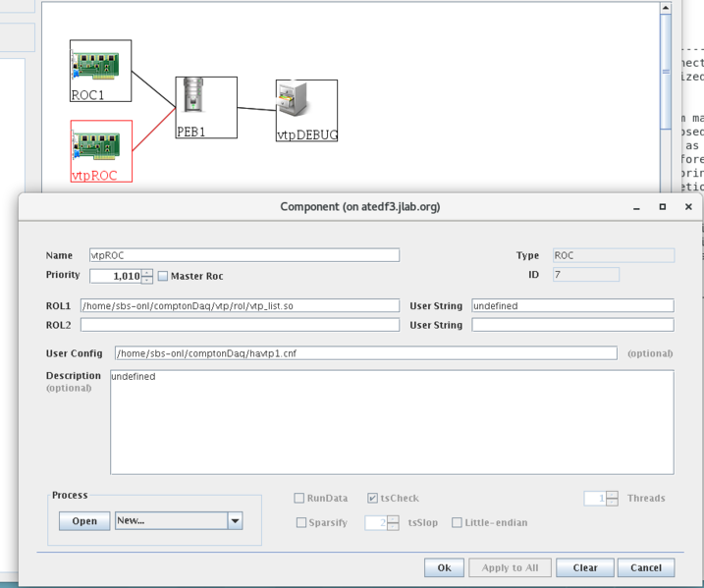
Task: Click the PEB1 label on the canvas
Action: point(190,132)
